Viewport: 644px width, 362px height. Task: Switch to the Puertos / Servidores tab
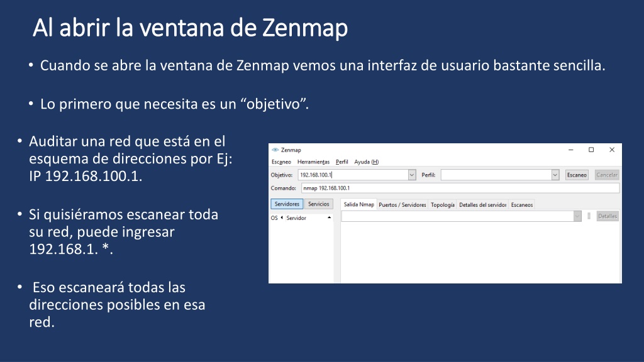(x=402, y=205)
